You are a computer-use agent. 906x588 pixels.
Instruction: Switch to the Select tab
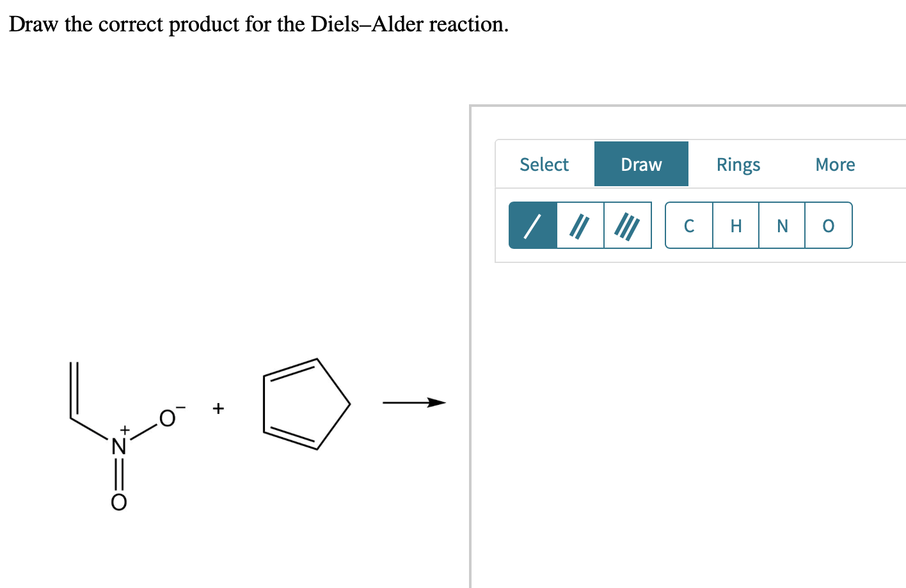(544, 164)
